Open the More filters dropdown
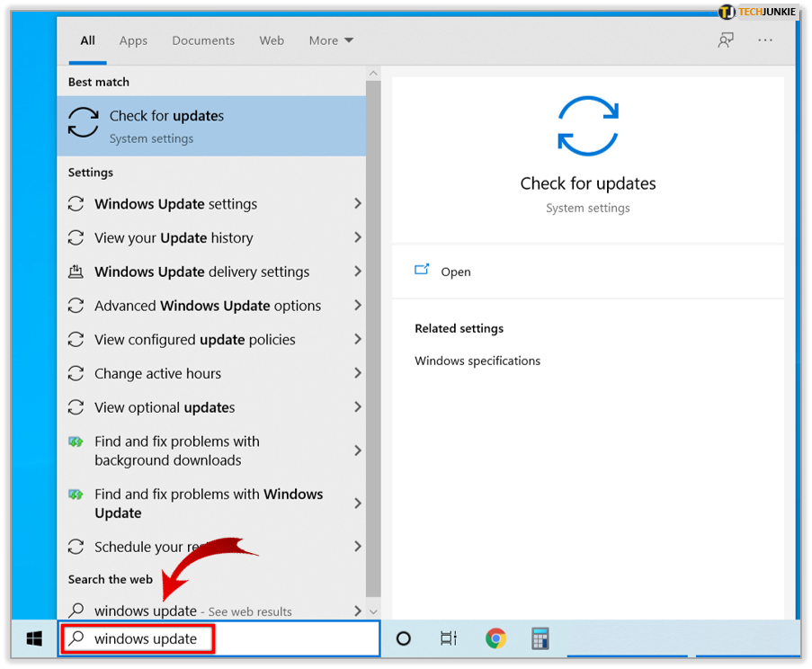Viewport: 812px width, 669px height. pos(330,40)
